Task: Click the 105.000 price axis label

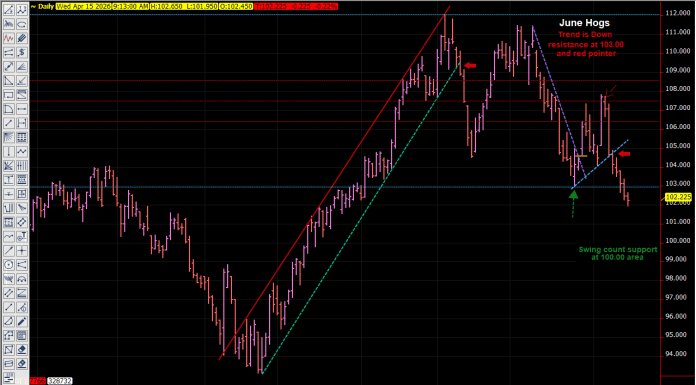Action: (678, 146)
